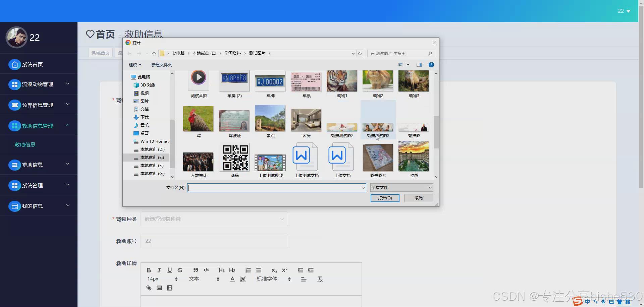The width and height of the screenshot is (644, 307).
Task: Switch to the 系统首页 page tab
Action: pos(101,53)
